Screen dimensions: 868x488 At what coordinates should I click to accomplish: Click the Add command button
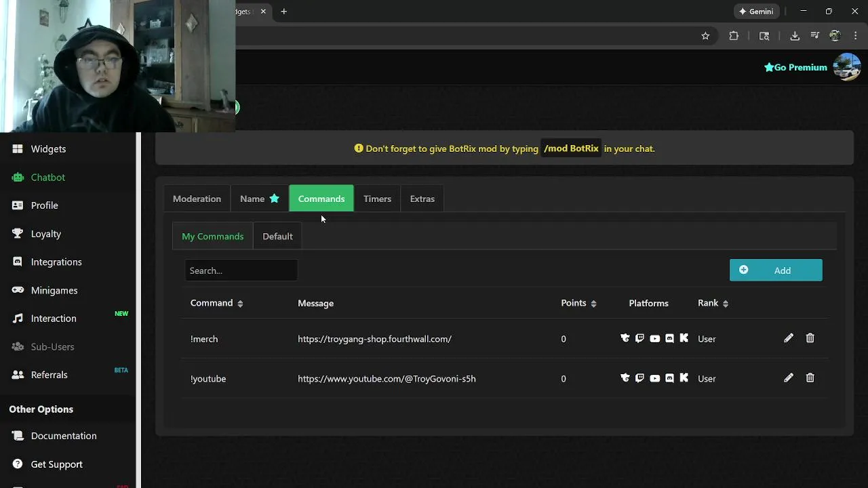point(776,270)
